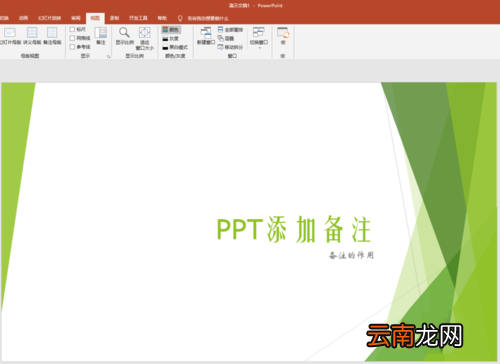Select the View (视图) tab
500x364 pixels.
(x=95, y=18)
